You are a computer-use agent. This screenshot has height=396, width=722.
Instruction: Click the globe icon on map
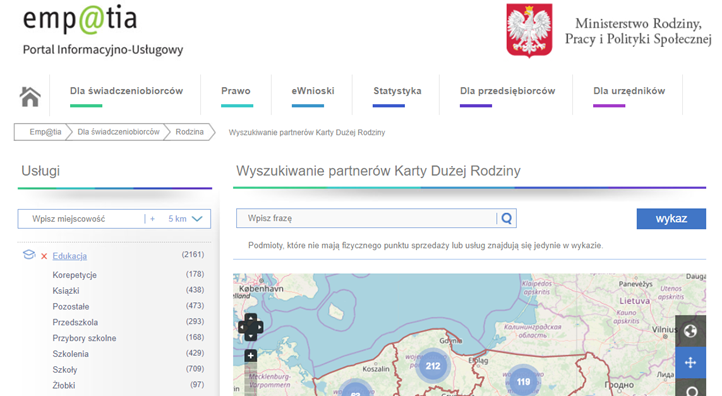[690, 331]
